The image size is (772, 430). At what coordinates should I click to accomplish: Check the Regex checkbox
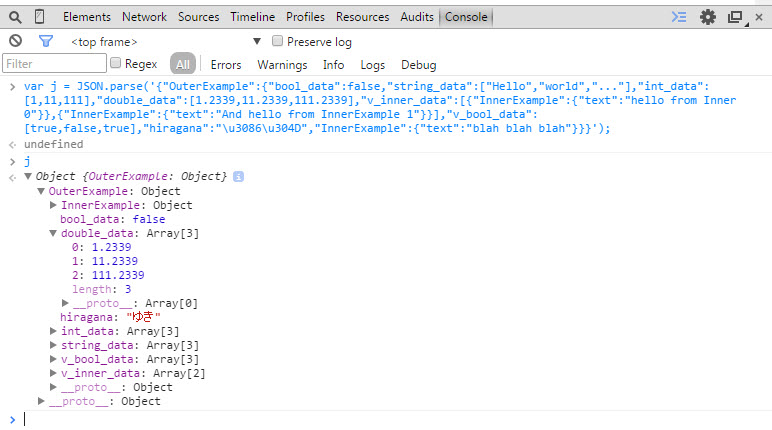pyautogui.click(x=115, y=63)
